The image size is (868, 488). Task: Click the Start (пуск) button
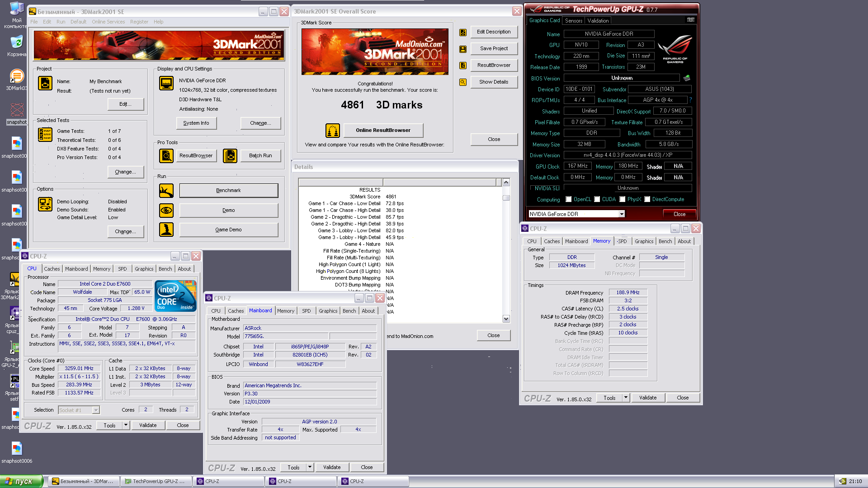coord(22,481)
